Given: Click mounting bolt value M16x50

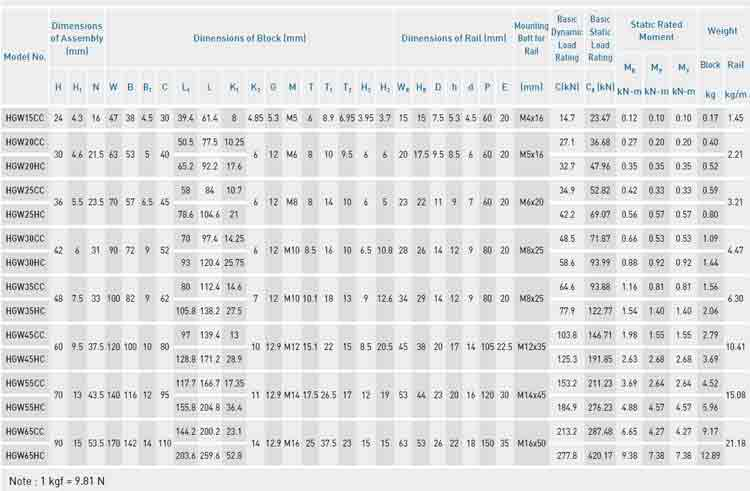Looking at the screenshot, I should tap(531, 444).
